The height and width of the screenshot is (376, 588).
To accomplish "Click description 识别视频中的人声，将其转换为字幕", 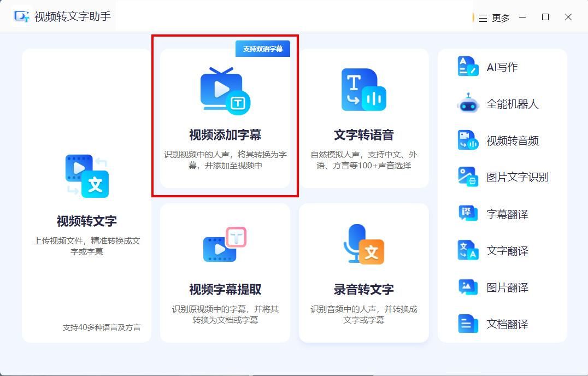I will (225, 160).
